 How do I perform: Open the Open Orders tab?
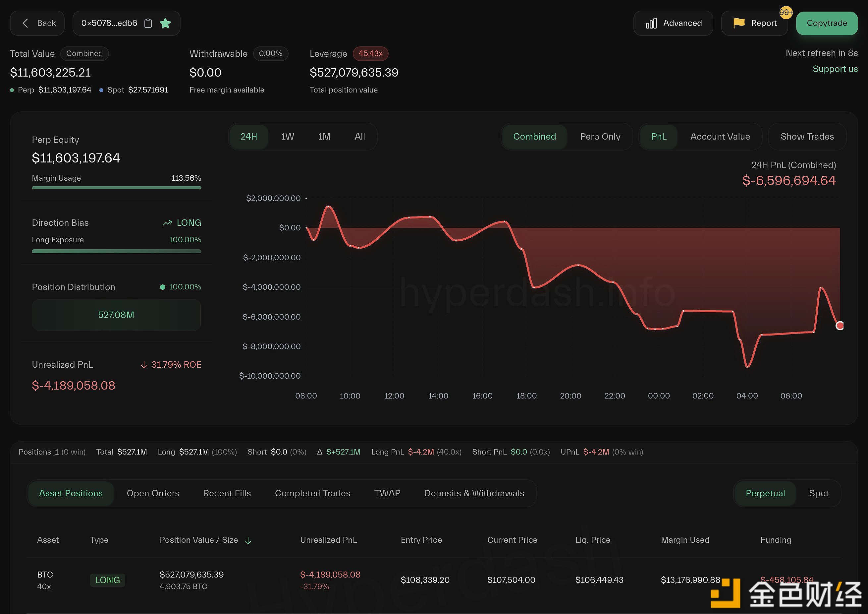[153, 493]
